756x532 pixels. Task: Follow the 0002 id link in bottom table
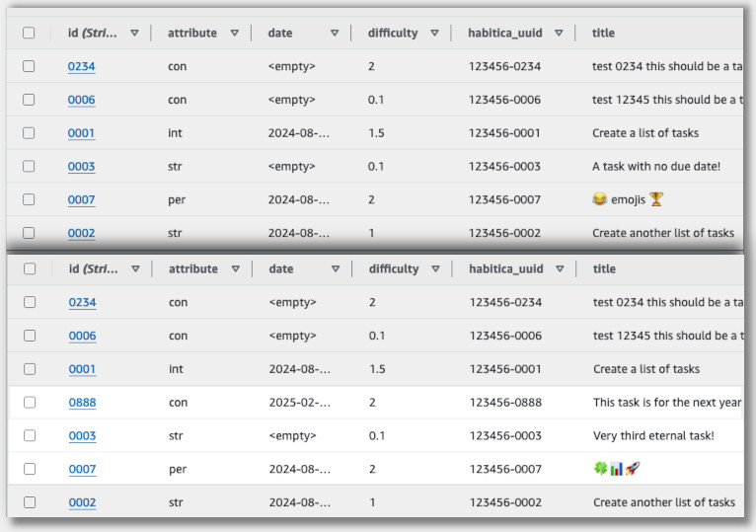(x=83, y=502)
